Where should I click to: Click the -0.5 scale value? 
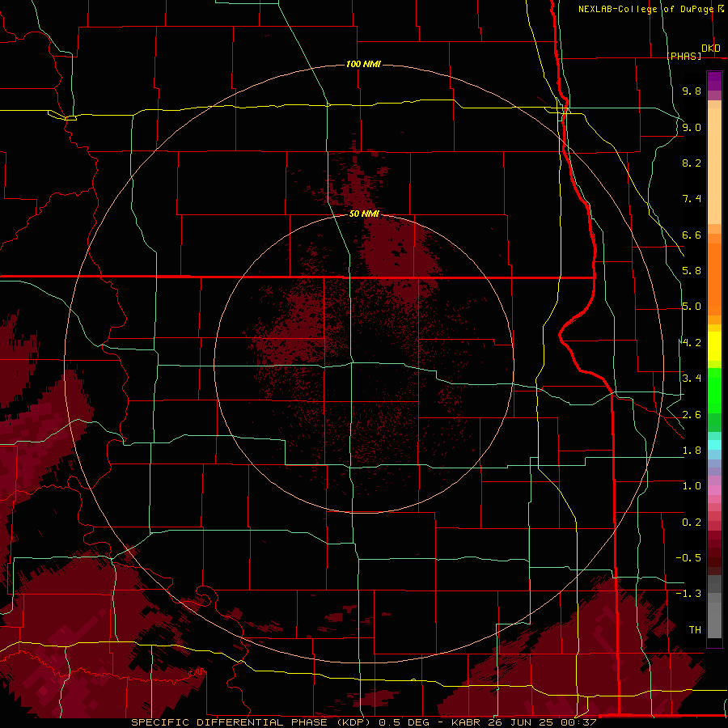click(x=688, y=558)
